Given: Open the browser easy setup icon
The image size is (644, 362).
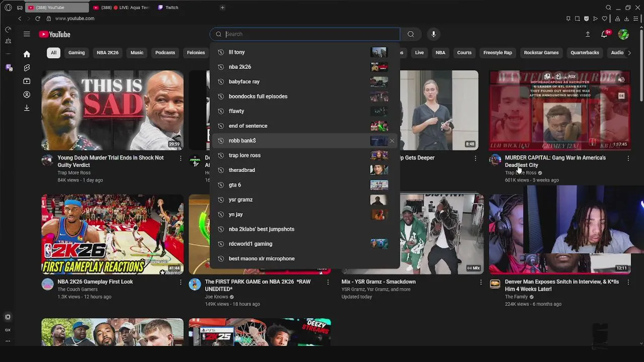Looking at the screenshot, I should coord(635,19).
